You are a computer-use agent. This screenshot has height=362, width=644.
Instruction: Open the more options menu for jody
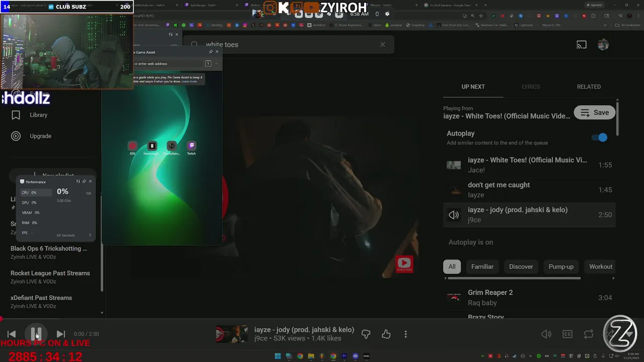[x=406, y=334]
